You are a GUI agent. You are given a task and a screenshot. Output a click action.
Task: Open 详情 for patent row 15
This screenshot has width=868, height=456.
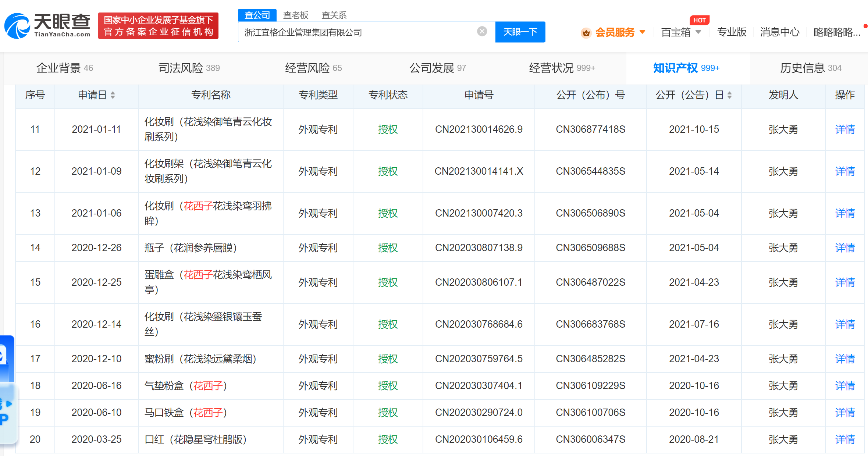click(x=845, y=282)
